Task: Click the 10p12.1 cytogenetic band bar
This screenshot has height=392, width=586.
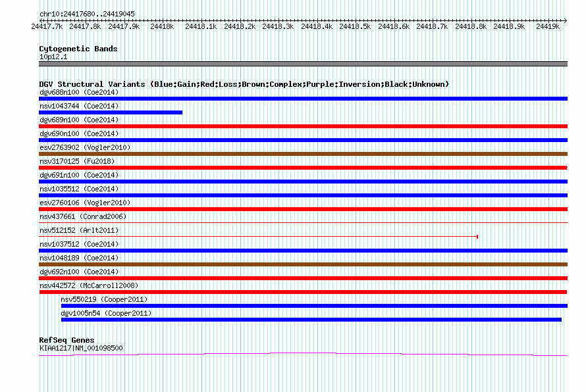Action: point(303,64)
